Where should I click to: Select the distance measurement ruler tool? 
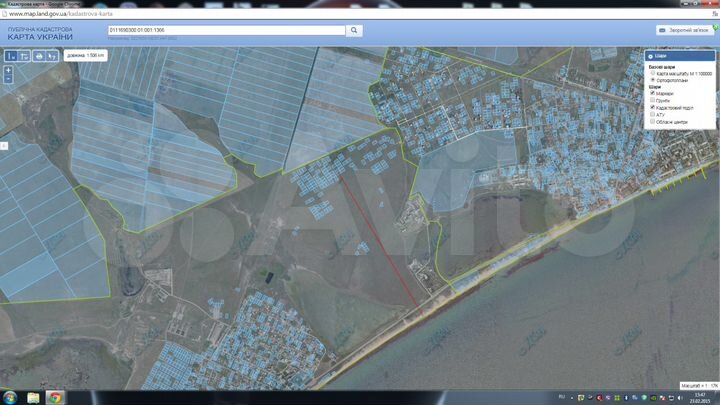click(11, 56)
